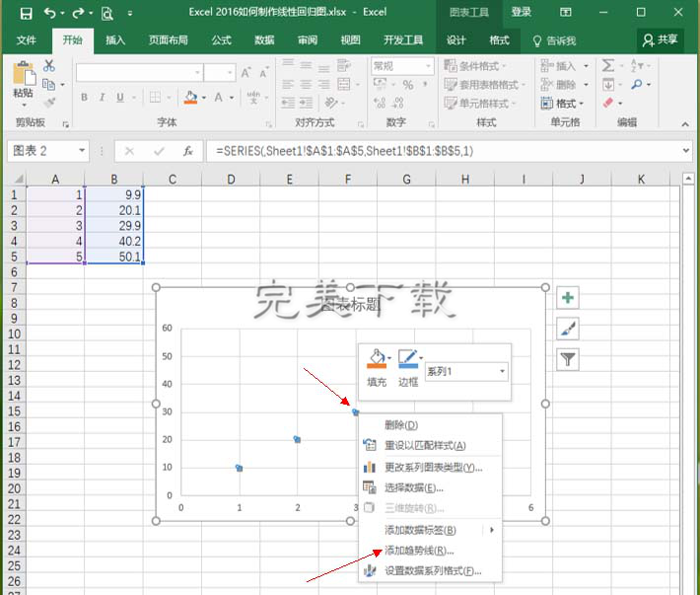Click the 边框 outline pen icon
The image size is (700, 595).
point(406,360)
